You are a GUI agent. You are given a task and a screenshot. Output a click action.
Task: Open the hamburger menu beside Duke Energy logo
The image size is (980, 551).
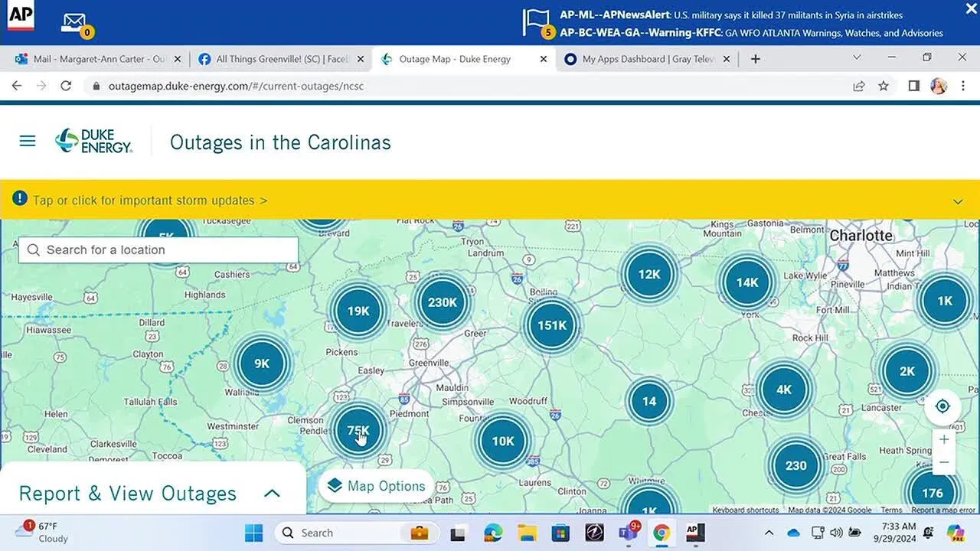[28, 141]
